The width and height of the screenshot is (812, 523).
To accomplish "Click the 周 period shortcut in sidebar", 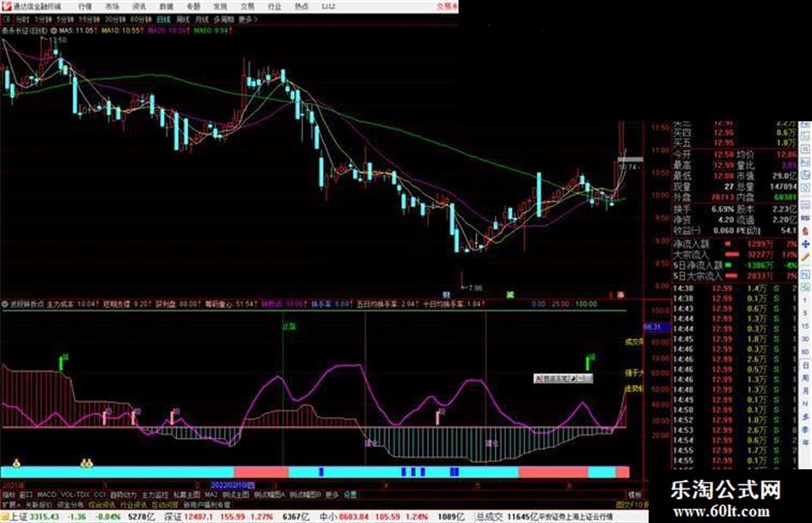I will pos(805,379).
